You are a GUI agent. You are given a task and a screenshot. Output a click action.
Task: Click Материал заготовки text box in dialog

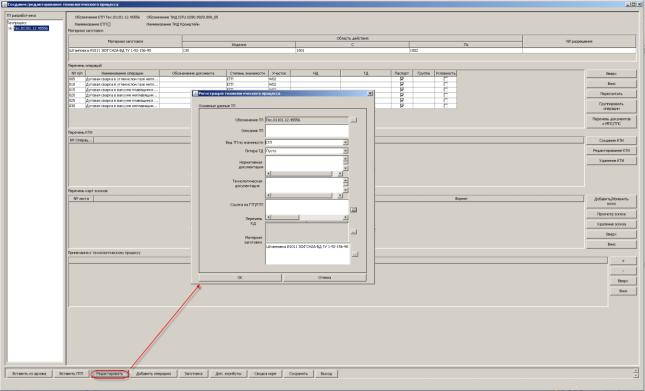(x=308, y=253)
